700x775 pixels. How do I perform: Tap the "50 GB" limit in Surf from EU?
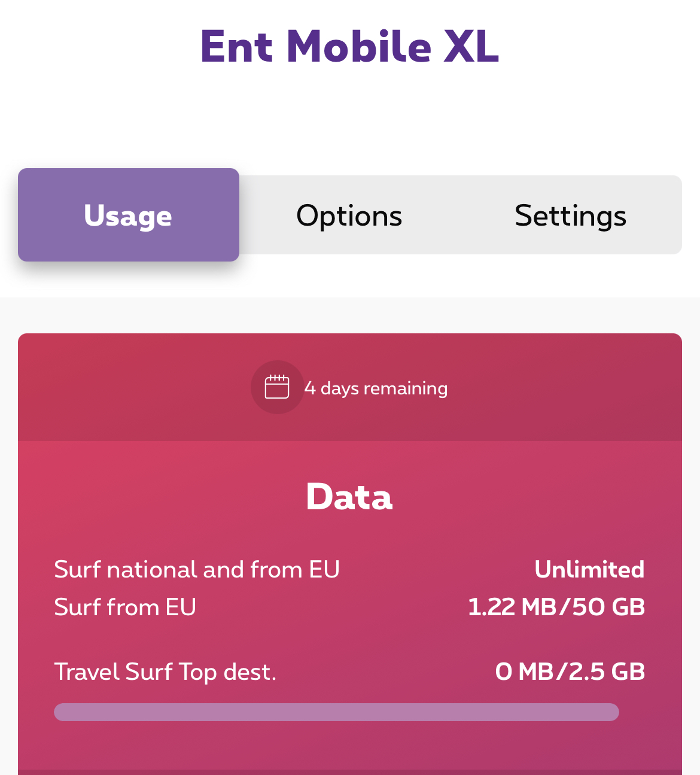(x=608, y=607)
